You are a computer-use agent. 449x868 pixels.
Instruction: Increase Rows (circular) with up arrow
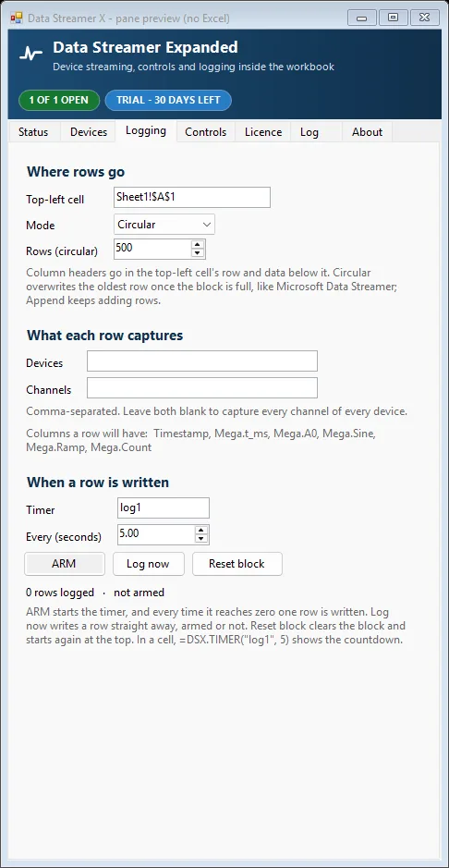tap(198, 244)
